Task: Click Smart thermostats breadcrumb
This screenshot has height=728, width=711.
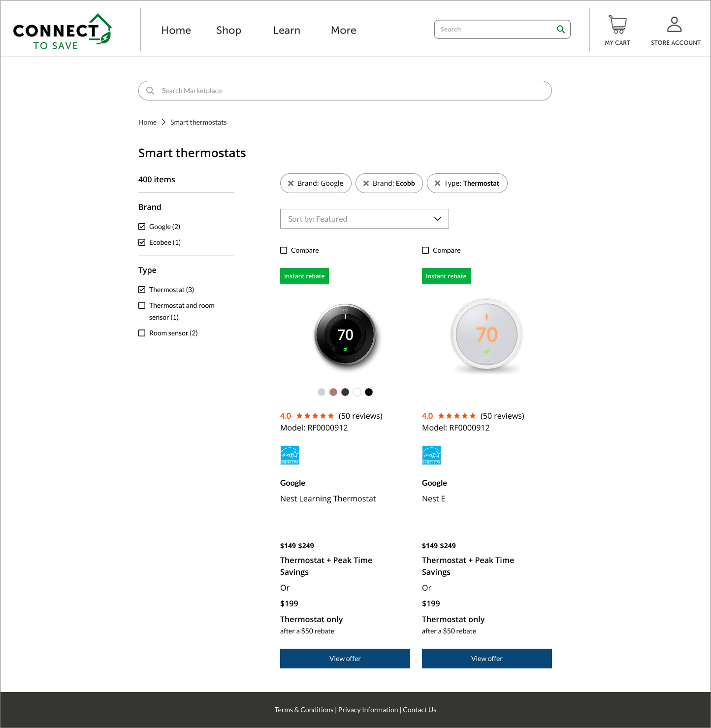Action: [198, 122]
